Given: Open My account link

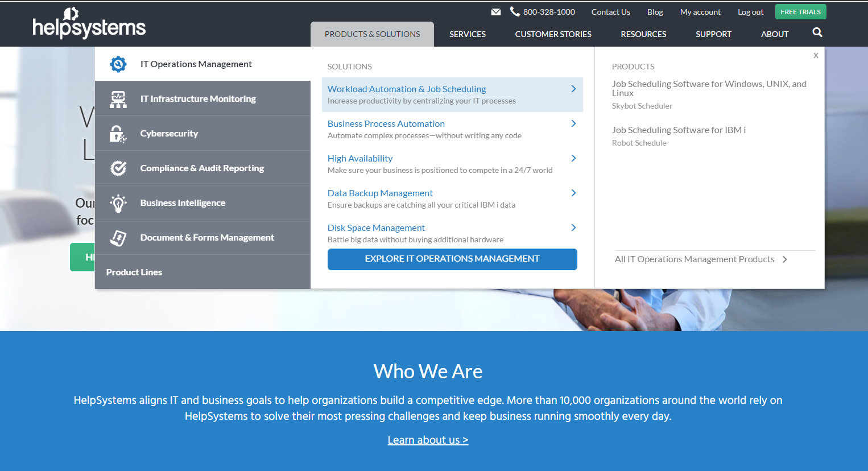Looking at the screenshot, I should (700, 12).
